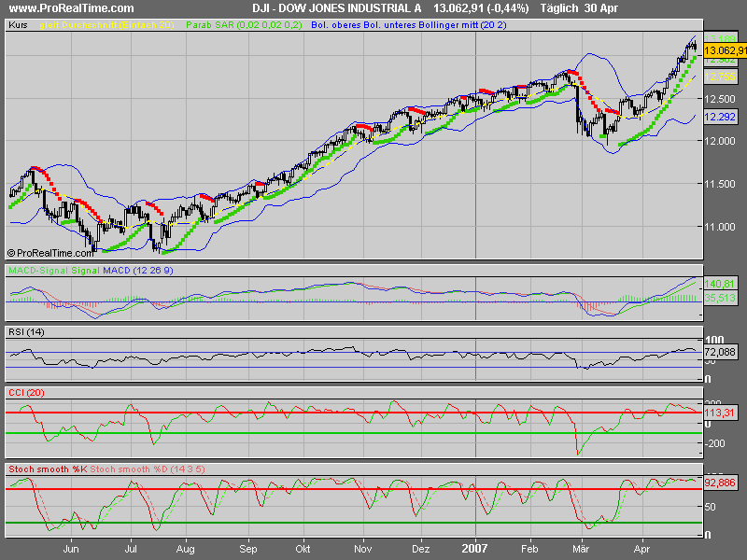Screen dimensions: 747x560
Task: Click the www.ProRealTime.com header text
Action: point(72,8)
